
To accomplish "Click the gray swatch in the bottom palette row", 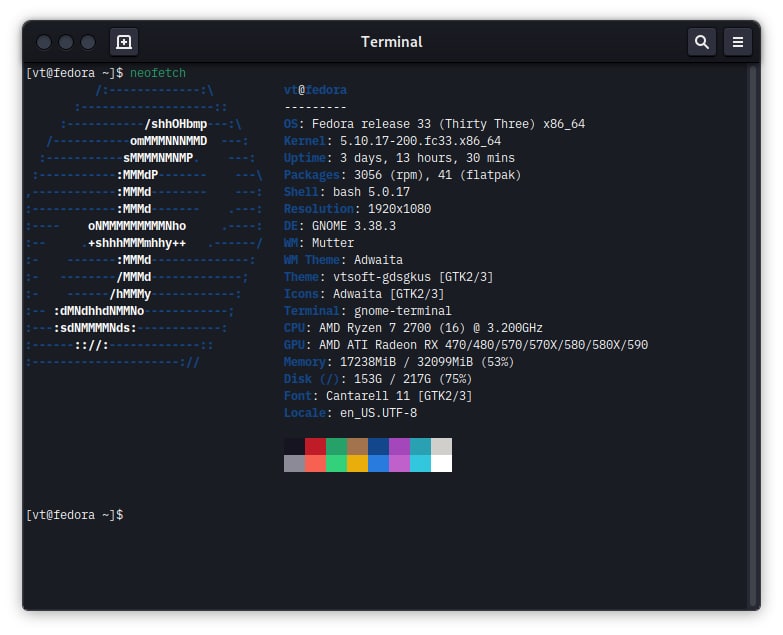I will click(294, 463).
